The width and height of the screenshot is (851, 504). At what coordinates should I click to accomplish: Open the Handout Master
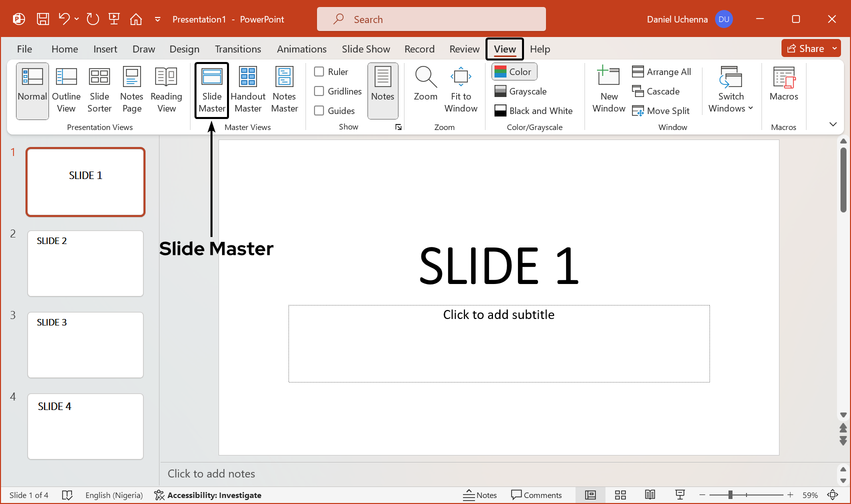tap(247, 90)
